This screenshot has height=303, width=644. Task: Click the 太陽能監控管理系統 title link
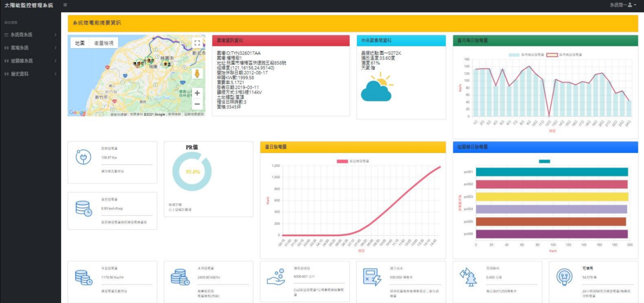pos(28,5)
